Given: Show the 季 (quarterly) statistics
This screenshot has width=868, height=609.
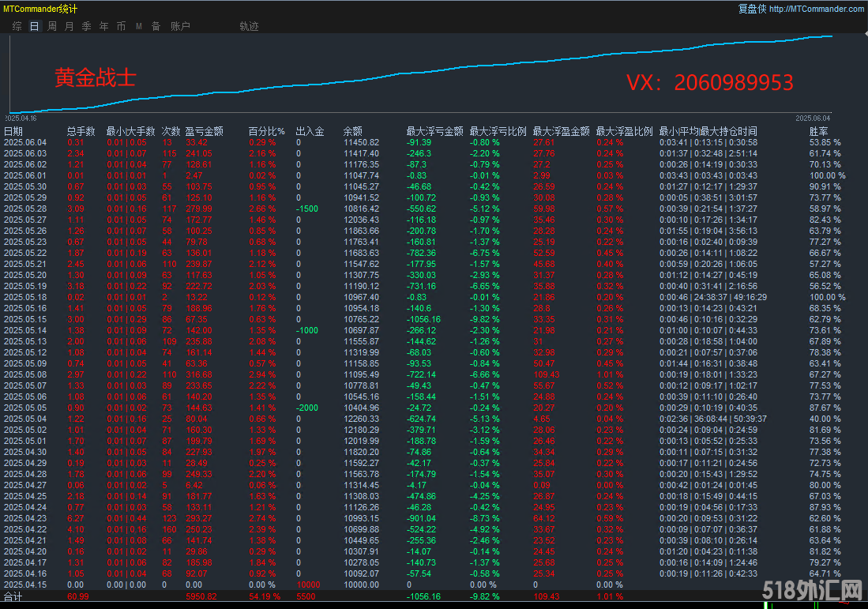Looking at the screenshot, I should (x=87, y=26).
